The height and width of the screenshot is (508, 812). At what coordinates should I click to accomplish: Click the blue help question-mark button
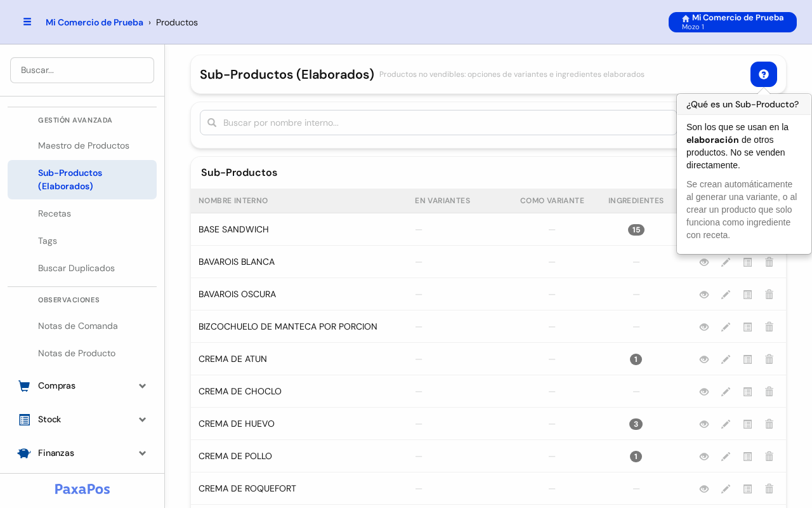point(764,74)
